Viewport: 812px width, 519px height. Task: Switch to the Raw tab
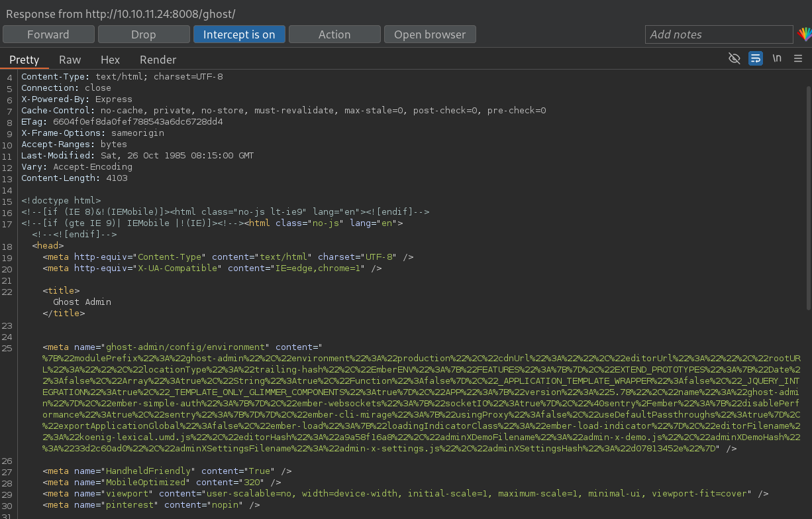pyautogui.click(x=70, y=60)
